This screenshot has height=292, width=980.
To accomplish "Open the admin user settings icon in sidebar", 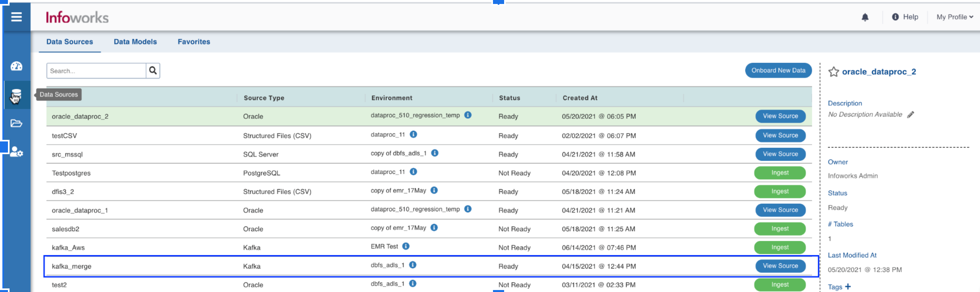I will point(16,152).
